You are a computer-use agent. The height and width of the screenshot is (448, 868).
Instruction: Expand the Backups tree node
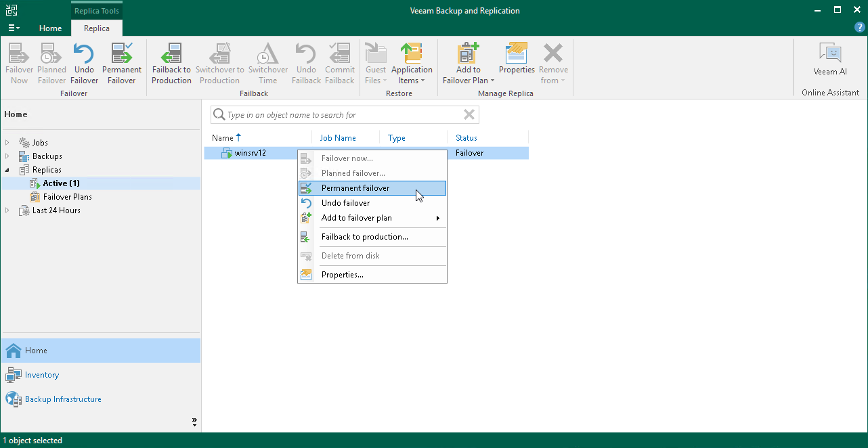[x=7, y=156]
